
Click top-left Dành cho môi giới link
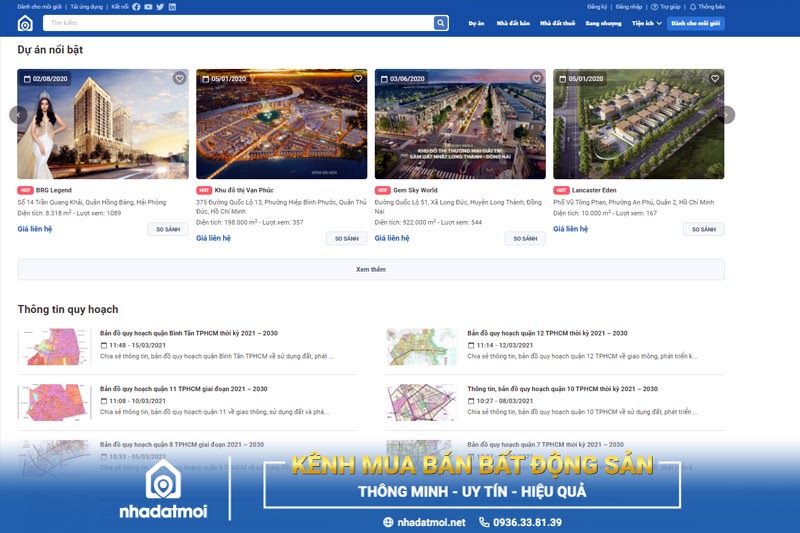[x=39, y=7]
